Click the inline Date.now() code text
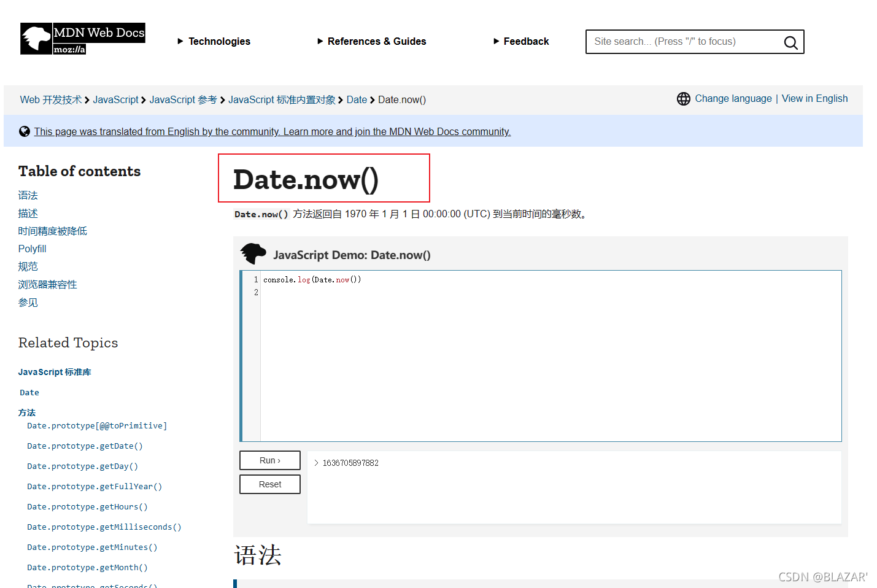 click(261, 214)
